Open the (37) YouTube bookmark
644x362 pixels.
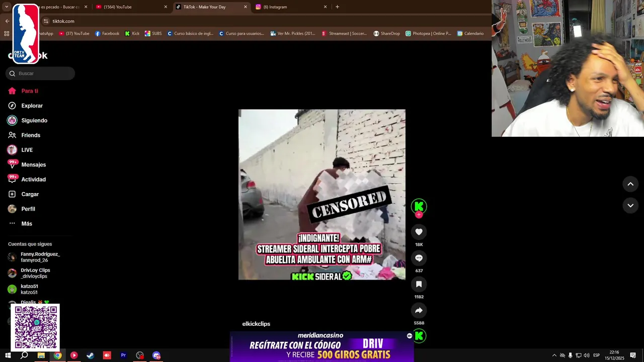[74, 34]
